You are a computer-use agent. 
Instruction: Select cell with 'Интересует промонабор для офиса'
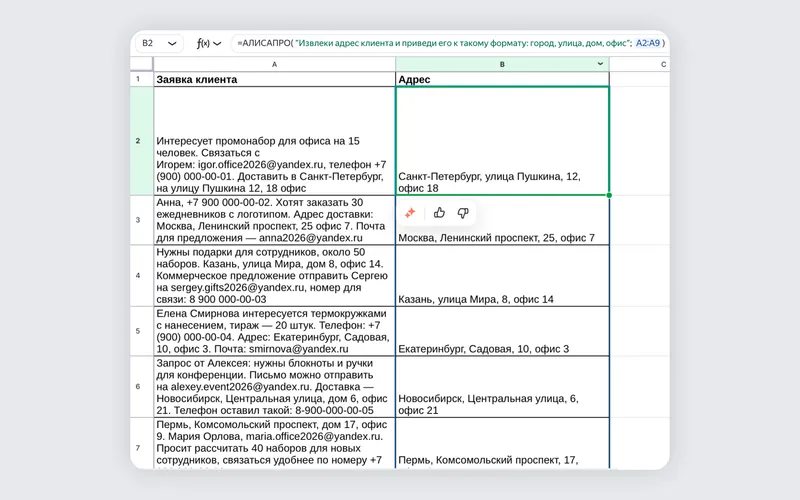(274, 141)
